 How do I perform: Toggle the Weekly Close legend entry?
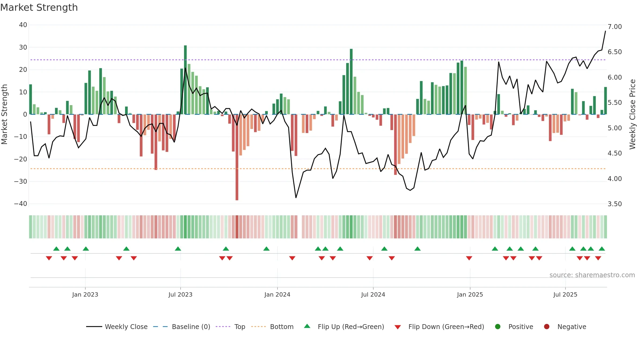tap(117, 327)
